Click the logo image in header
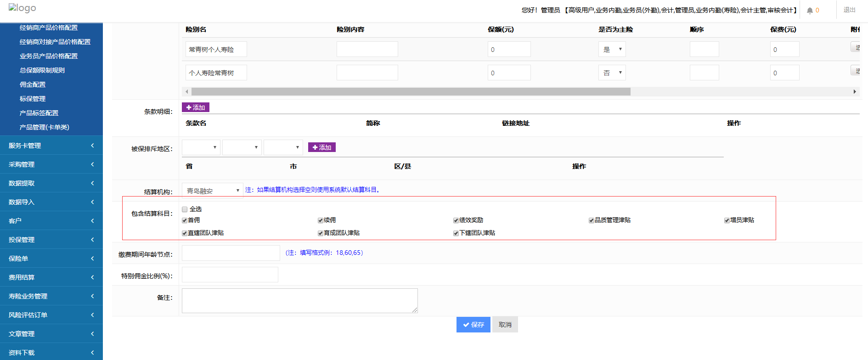 22,8
